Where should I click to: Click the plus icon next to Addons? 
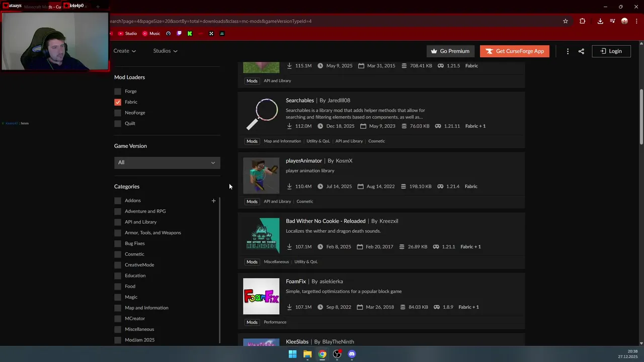click(x=213, y=201)
